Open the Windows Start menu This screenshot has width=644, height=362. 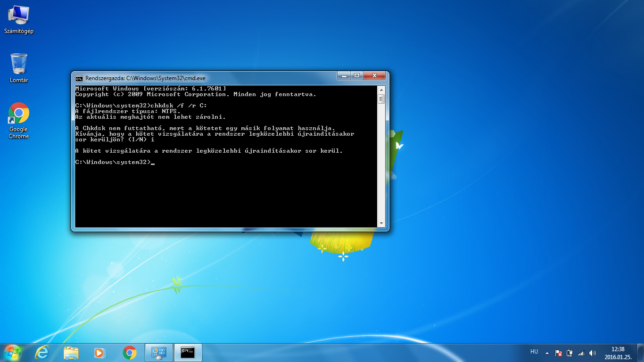(13, 353)
